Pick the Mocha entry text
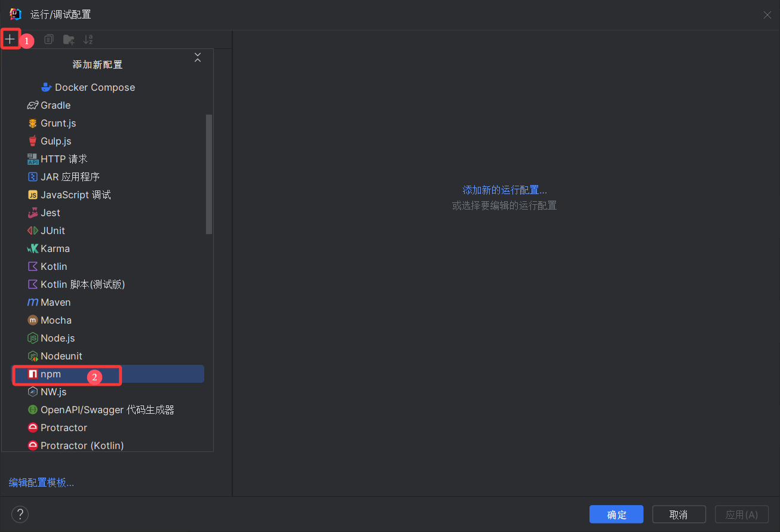The width and height of the screenshot is (780, 532). click(56, 320)
